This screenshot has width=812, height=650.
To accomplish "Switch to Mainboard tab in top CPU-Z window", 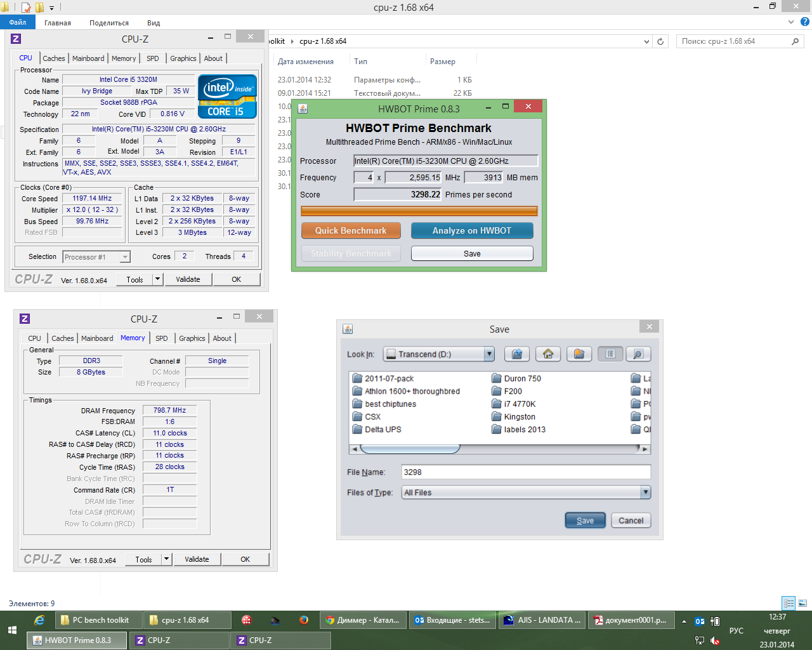I will point(88,58).
